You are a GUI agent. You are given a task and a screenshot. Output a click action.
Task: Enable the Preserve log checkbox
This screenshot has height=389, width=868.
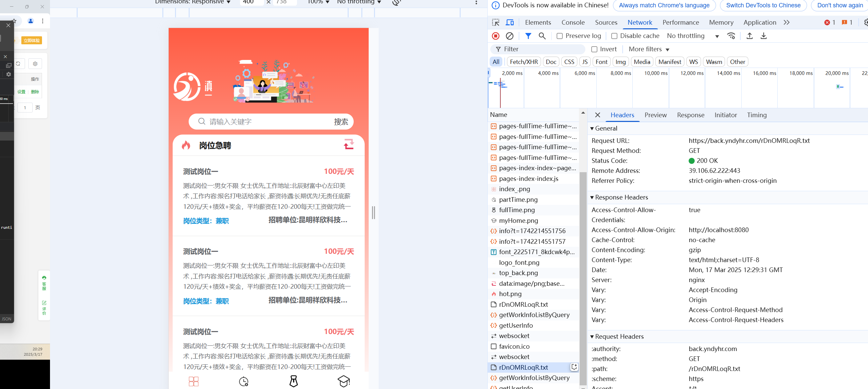coord(560,36)
